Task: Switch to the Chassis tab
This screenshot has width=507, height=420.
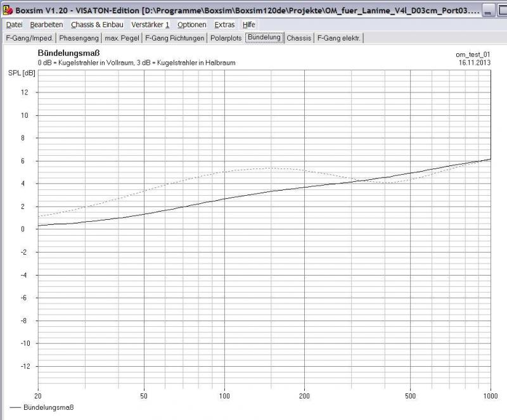Action: point(299,38)
